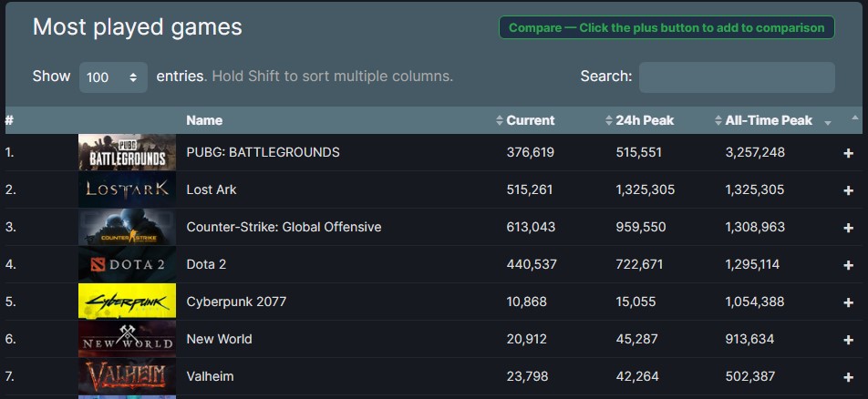Screen dimensions: 868x399
Task: Select Valheim current value 23,798
Action: (528, 376)
